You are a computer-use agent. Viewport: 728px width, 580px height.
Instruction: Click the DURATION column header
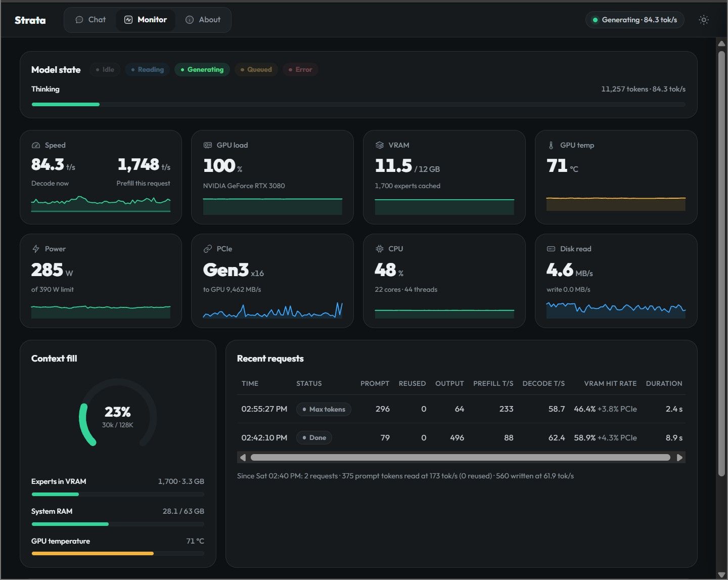tap(664, 383)
